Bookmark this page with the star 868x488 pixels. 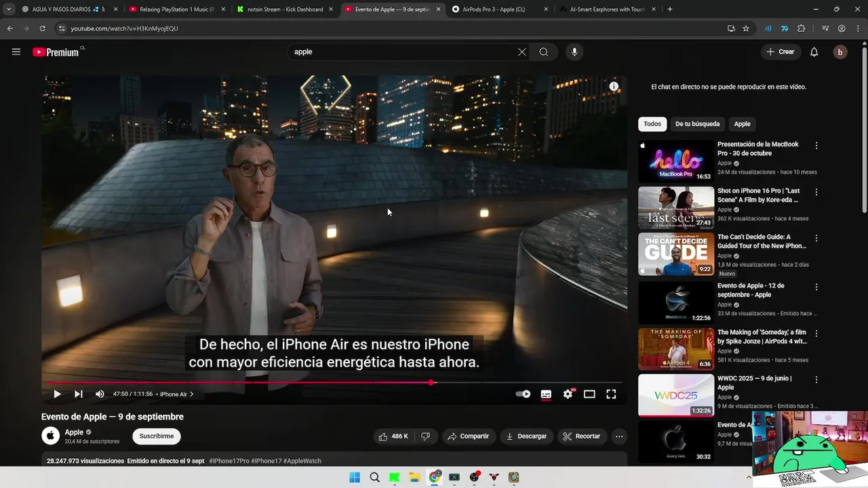[x=746, y=28]
